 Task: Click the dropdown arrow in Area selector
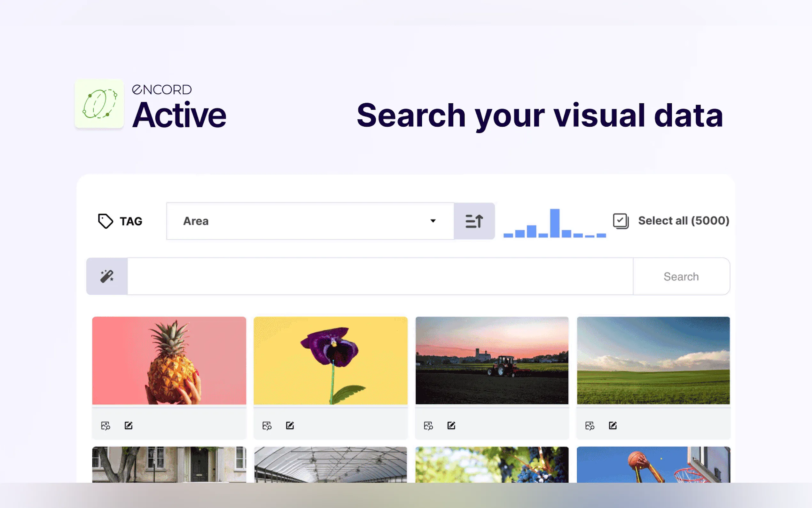point(433,221)
